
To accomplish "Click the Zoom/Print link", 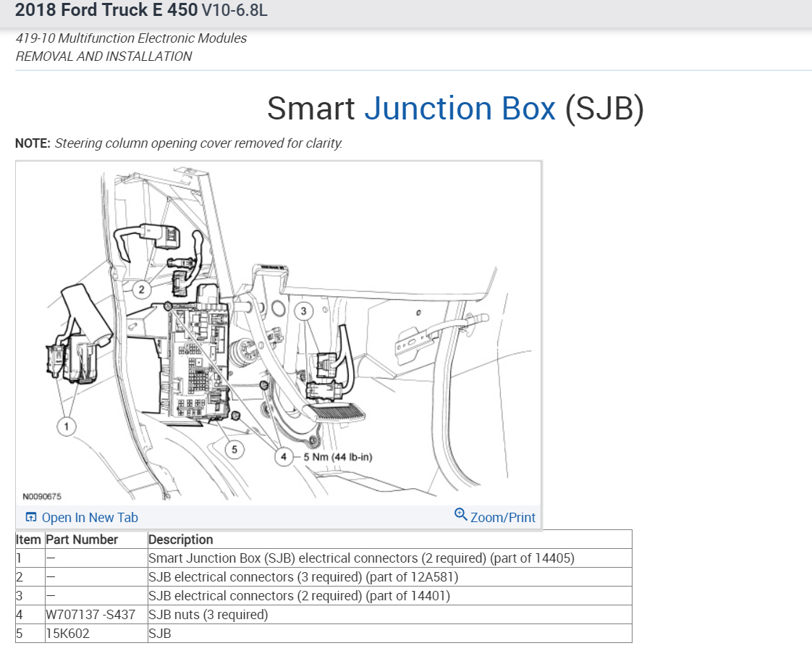I will (x=502, y=517).
